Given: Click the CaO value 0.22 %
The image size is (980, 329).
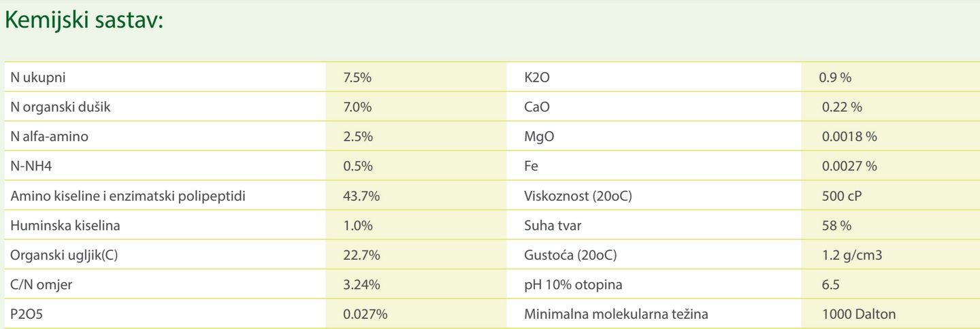Looking at the screenshot, I should pyautogui.click(x=842, y=107).
